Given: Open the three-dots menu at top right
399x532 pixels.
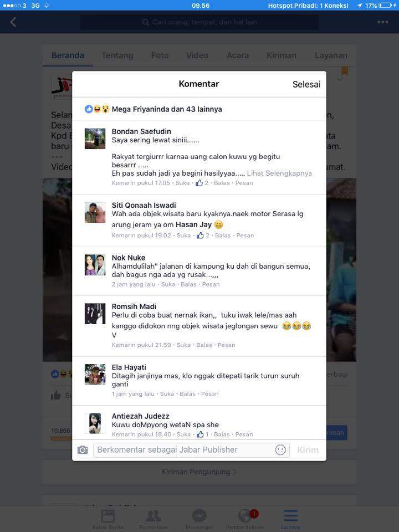Looking at the screenshot, I should (x=383, y=22).
